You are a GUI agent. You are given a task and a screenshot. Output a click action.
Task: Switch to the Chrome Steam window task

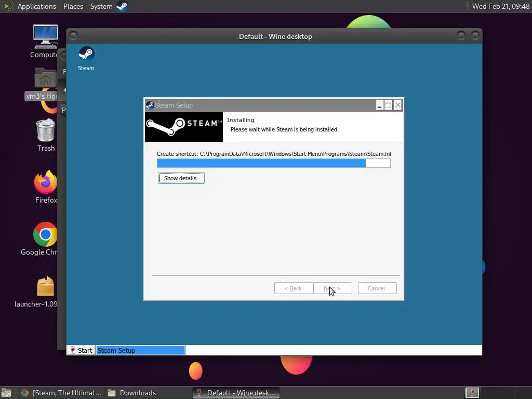(x=61, y=393)
